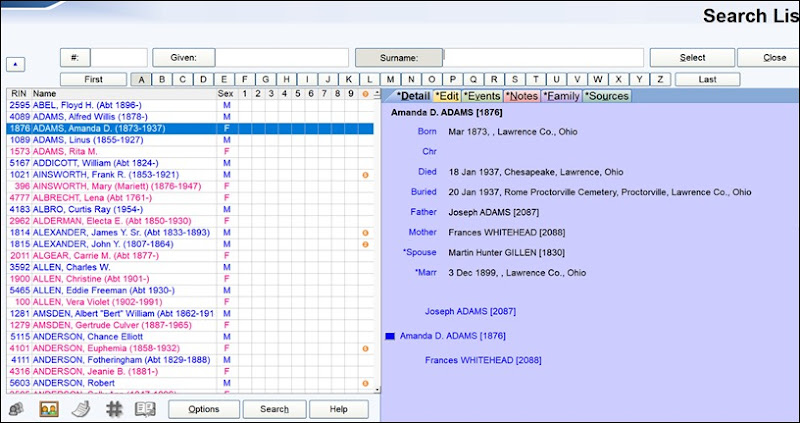This screenshot has height=423, width=800.
Task: Filter names by letter M
Action: click(x=390, y=80)
